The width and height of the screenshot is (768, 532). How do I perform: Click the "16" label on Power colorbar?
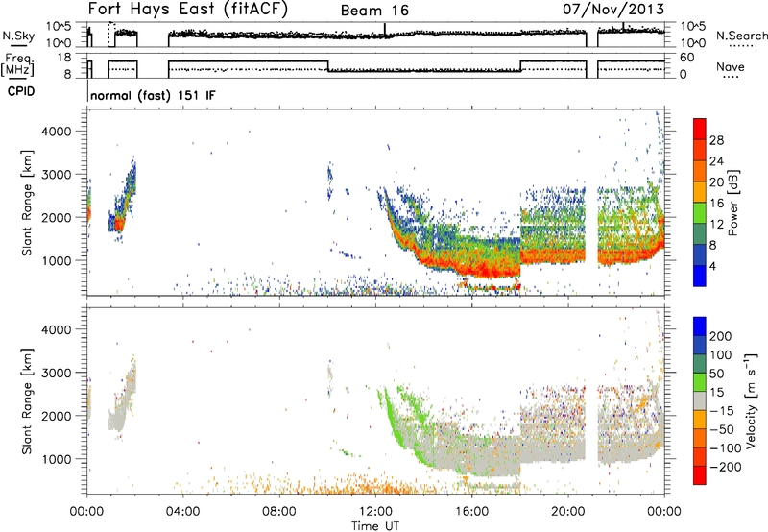point(716,204)
